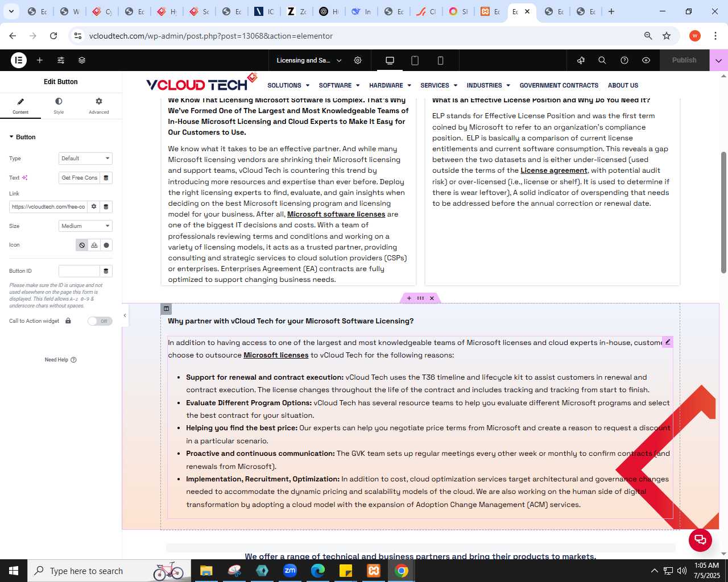Viewport: 728px width, 582px height.
Task: Reload the page in Chrome
Action: click(x=53, y=36)
